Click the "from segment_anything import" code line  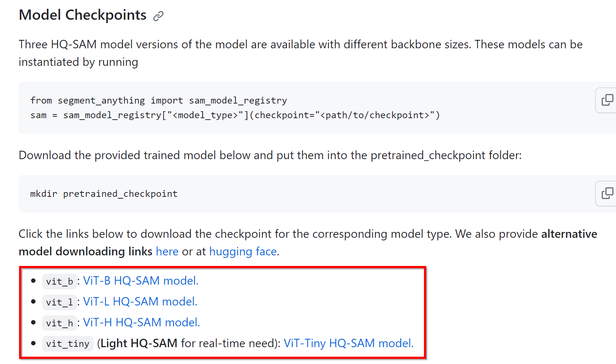[x=158, y=101]
